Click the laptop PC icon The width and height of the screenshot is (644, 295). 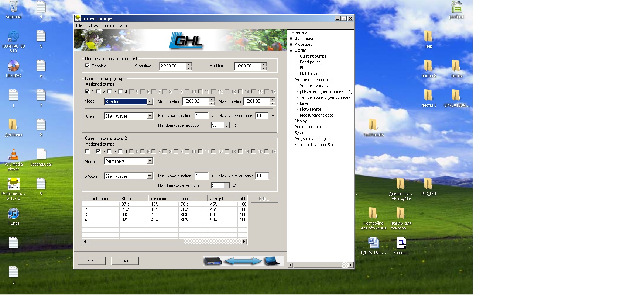pyautogui.click(x=272, y=261)
